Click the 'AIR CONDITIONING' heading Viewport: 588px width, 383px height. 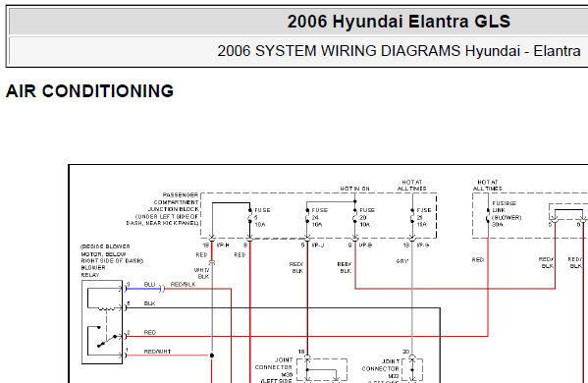[89, 91]
